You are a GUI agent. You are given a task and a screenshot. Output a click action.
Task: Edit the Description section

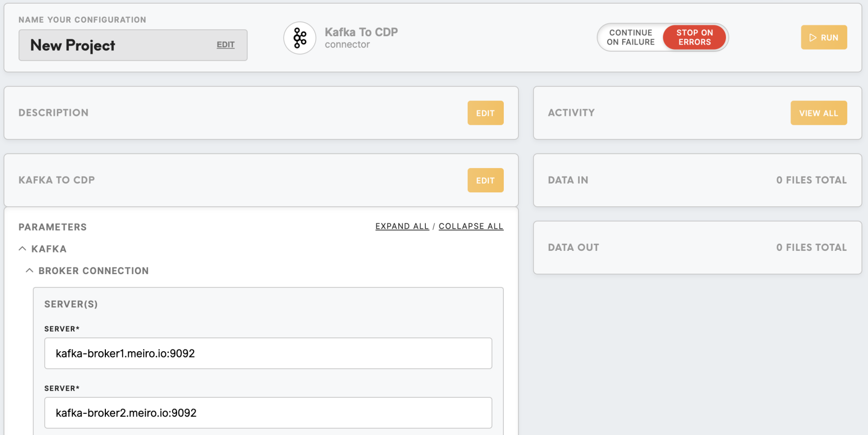click(x=485, y=113)
